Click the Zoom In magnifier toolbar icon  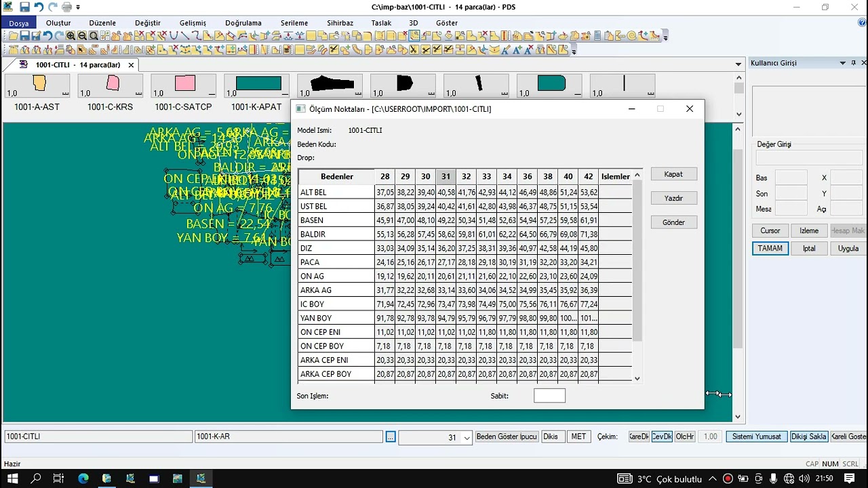point(71,36)
